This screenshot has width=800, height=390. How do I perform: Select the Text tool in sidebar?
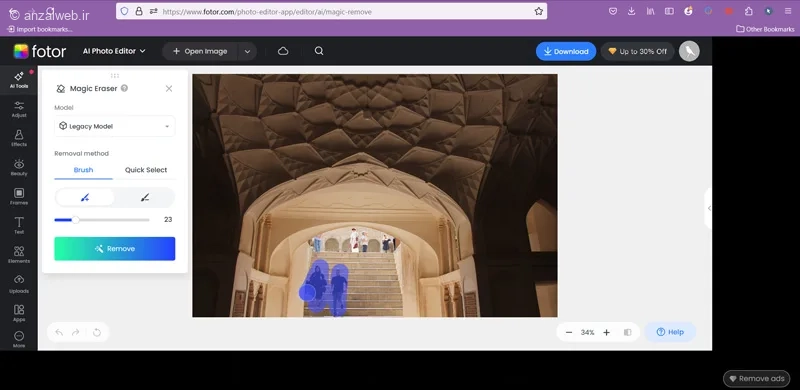coord(19,226)
